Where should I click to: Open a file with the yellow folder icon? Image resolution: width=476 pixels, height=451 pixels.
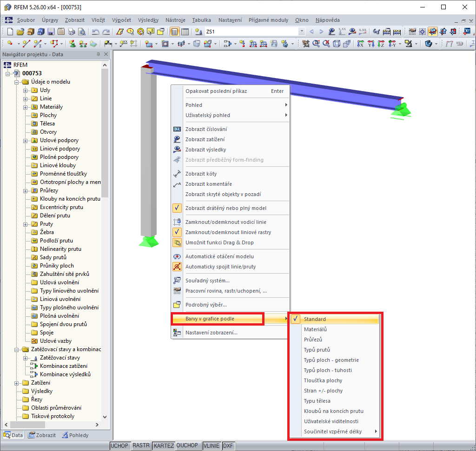click(x=20, y=32)
